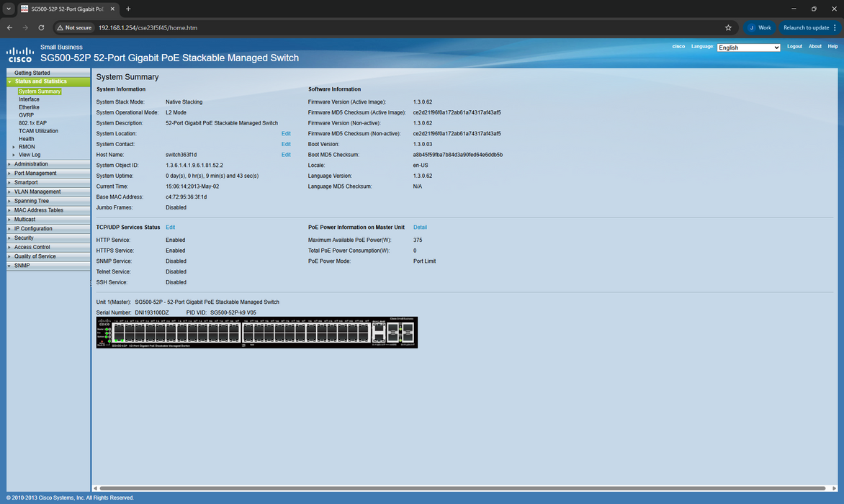Screen dimensions: 844x504
Task: Click the switch front panel image
Action: tap(257, 333)
